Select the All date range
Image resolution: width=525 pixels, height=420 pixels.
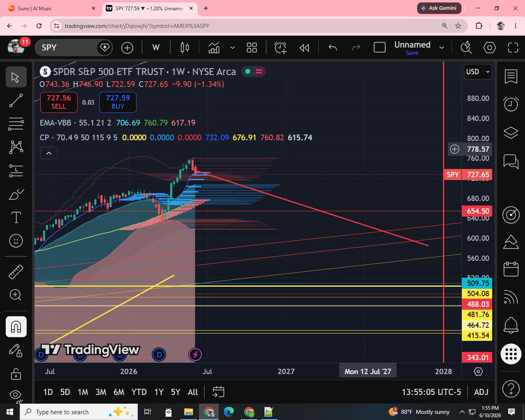pyautogui.click(x=193, y=392)
